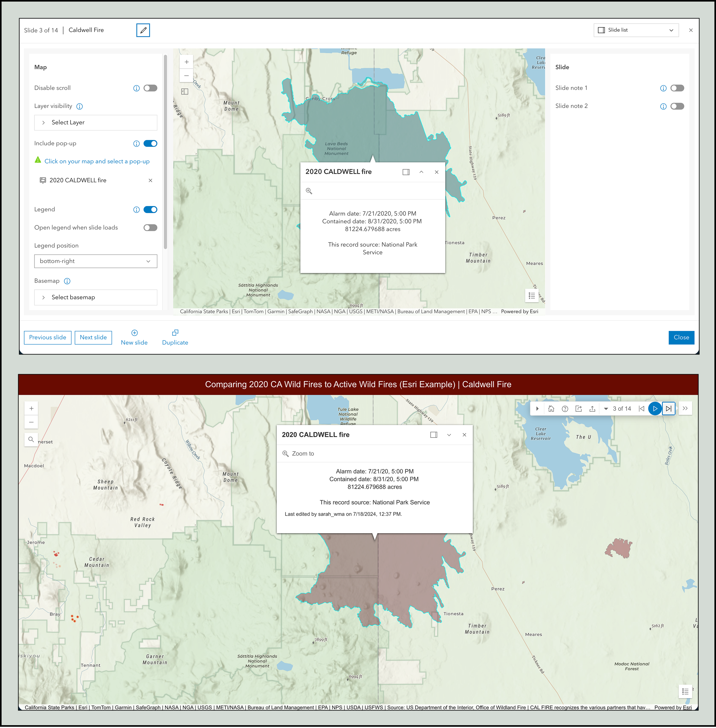The width and height of the screenshot is (716, 728).
Task: Enable the Slide note 1 toggle
Action: coord(677,88)
